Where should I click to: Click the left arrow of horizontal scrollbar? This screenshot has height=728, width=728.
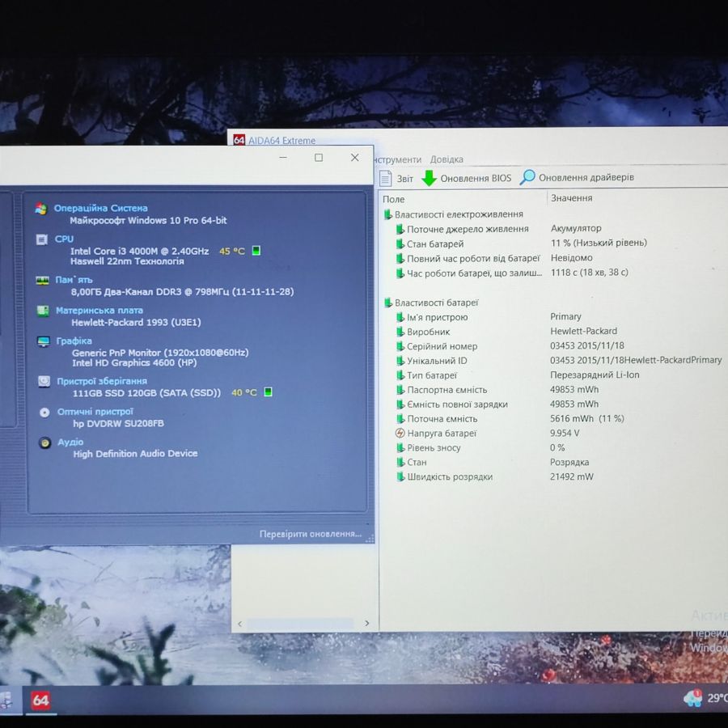[x=240, y=624]
